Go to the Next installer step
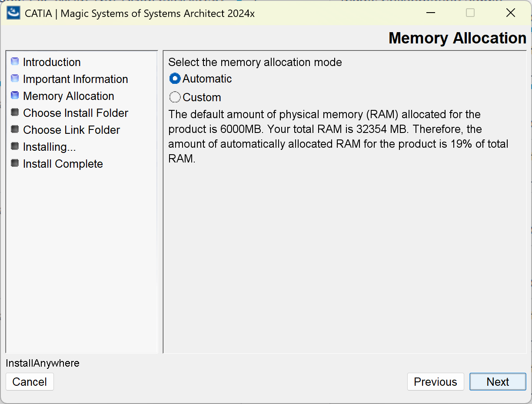This screenshot has height=404, width=532. (x=498, y=382)
